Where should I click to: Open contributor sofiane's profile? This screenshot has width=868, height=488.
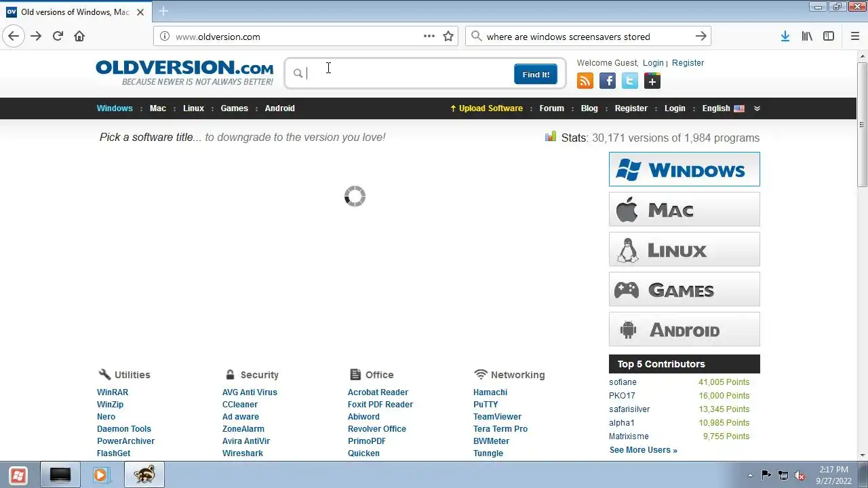(623, 382)
